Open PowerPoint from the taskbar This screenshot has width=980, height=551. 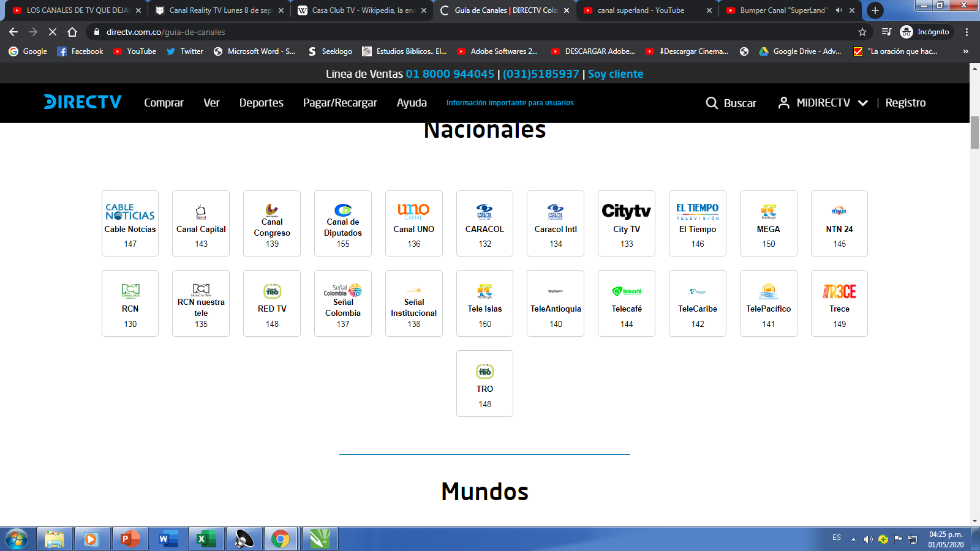click(130, 539)
